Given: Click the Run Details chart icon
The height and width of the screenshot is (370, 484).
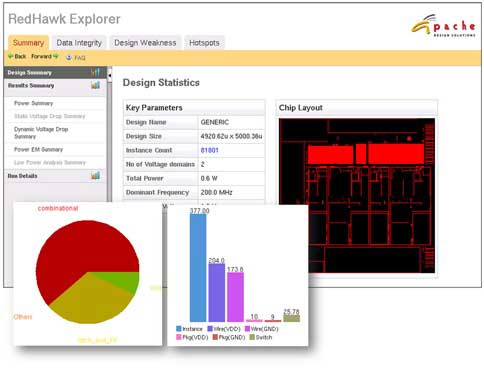Looking at the screenshot, I should point(95,175).
